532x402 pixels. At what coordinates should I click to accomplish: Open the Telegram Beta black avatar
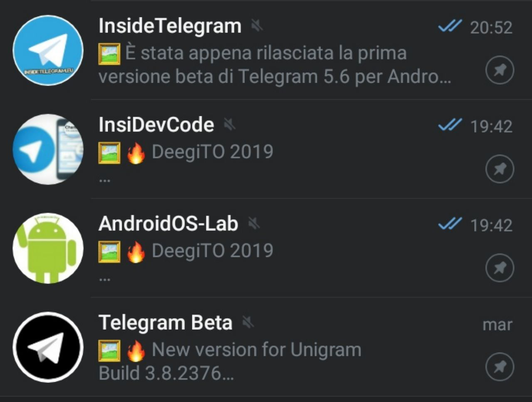[x=48, y=347]
